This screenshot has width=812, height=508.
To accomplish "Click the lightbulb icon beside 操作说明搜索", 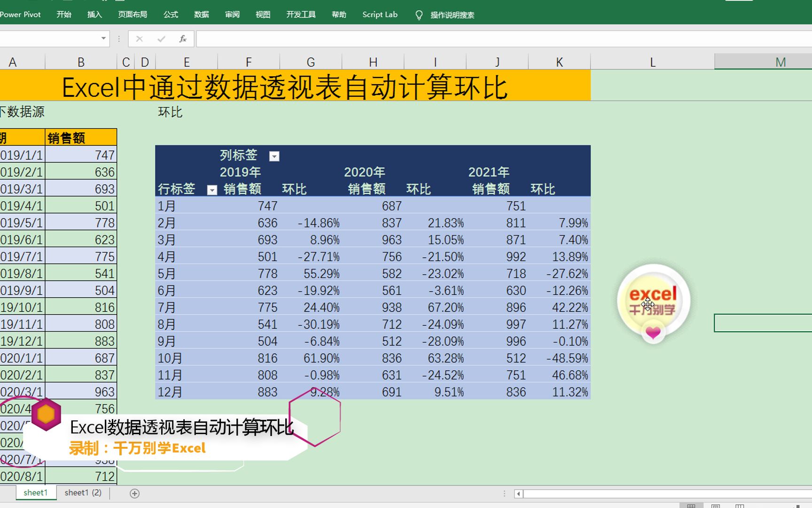I will (x=419, y=15).
